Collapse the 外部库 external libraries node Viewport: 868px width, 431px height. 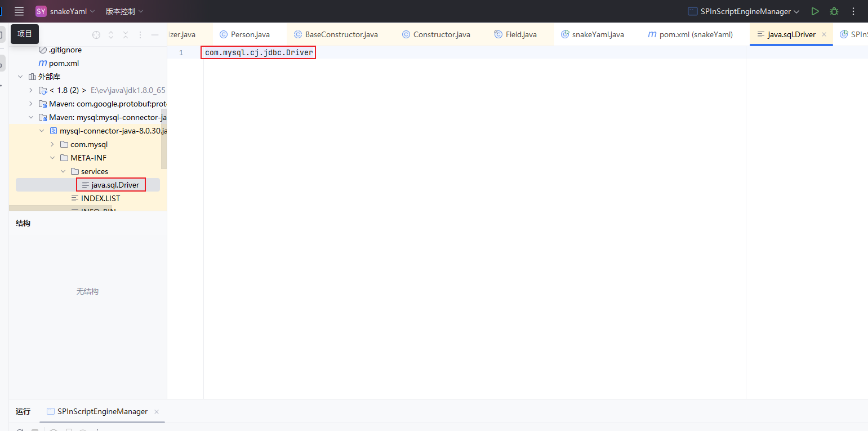(20, 77)
